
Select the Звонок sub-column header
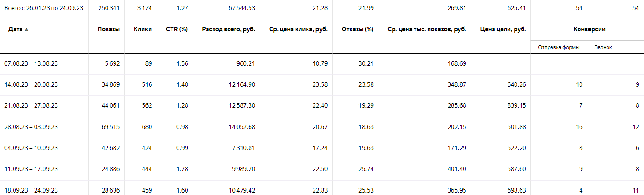(x=603, y=47)
